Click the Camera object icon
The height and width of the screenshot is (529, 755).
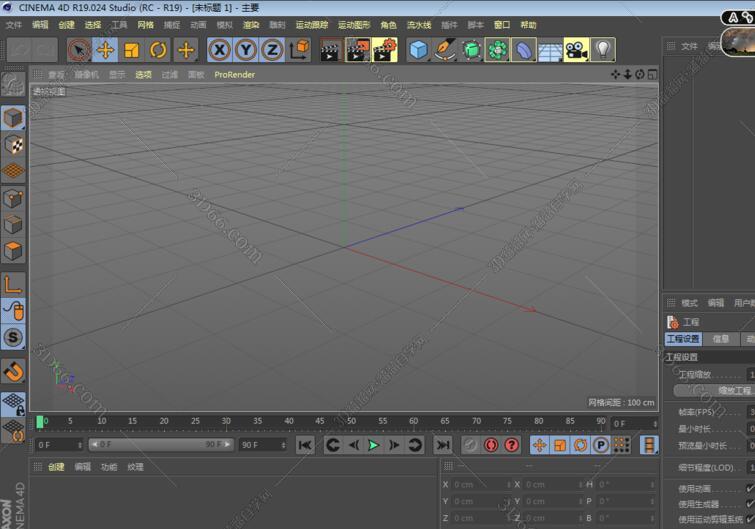pos(575,50)
